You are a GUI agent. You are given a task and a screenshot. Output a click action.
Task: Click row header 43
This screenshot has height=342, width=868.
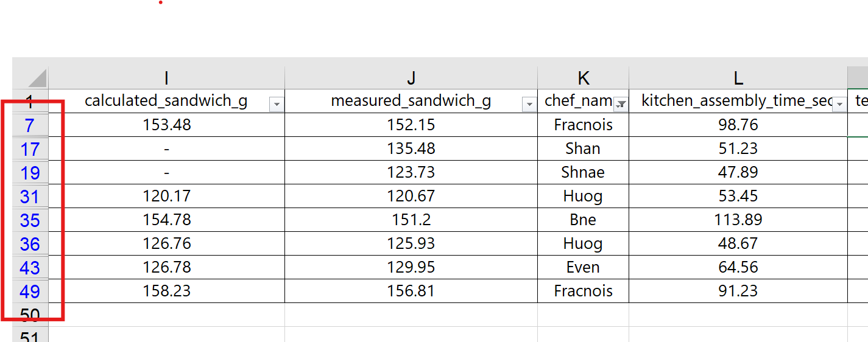pyautogui.click(x=30, y=268)
